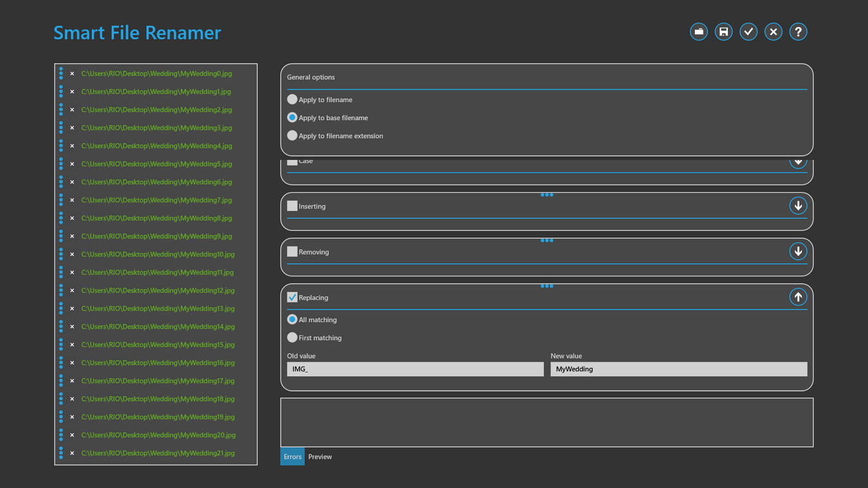Screen dimensions: 868x488
Task: Remove MyWedding0.jpg with its x icon
Action: click(x=72, y=74)
